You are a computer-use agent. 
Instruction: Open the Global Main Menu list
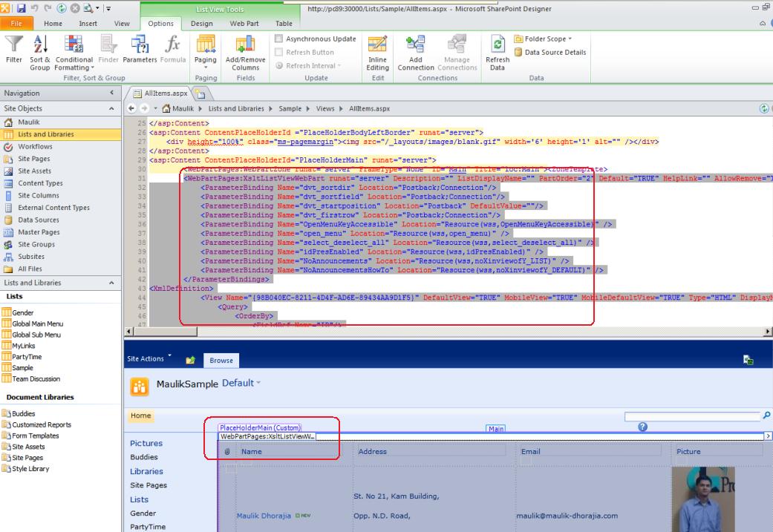pos(37,324)
